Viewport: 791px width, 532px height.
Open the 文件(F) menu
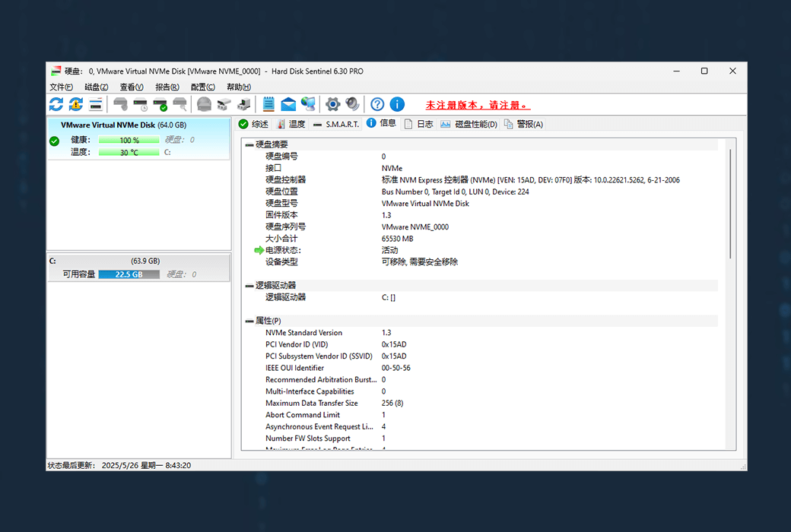61,87
